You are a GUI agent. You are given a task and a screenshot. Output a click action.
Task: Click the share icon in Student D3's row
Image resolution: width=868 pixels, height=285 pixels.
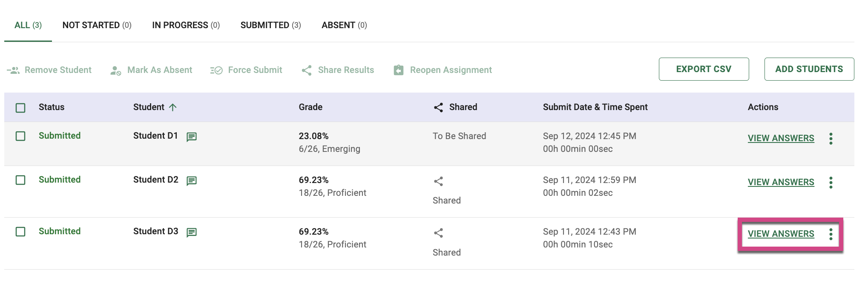tap(438, 233)
